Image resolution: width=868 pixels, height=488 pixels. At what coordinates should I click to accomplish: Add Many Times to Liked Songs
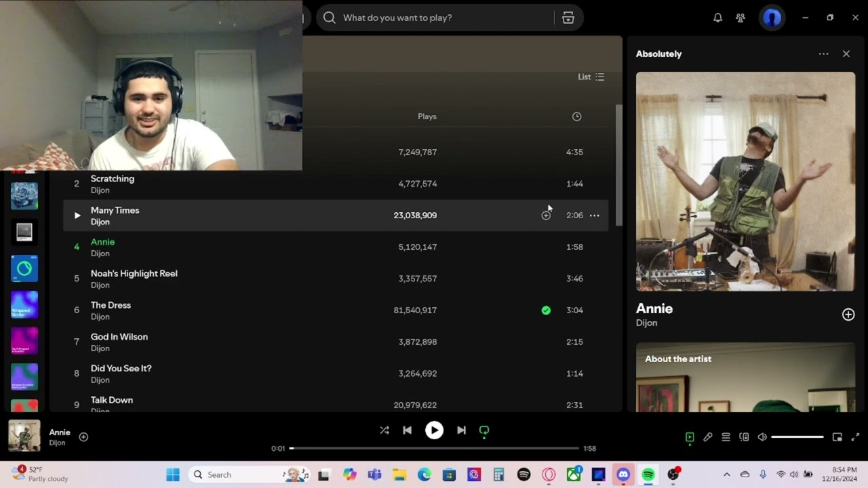(x=546, y=216)
